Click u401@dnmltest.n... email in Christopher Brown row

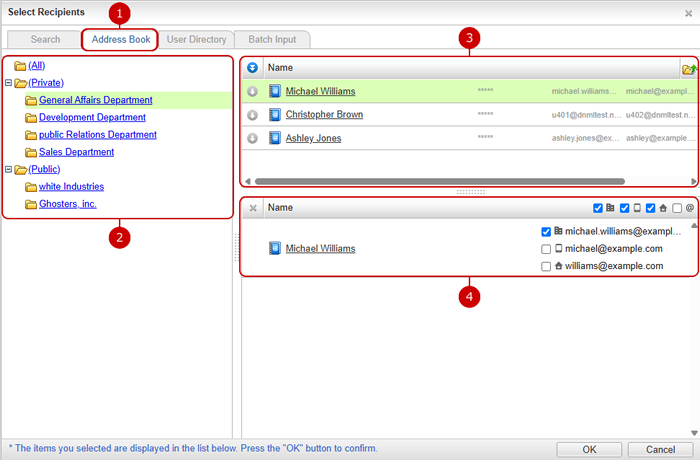[x=586, y=115]
